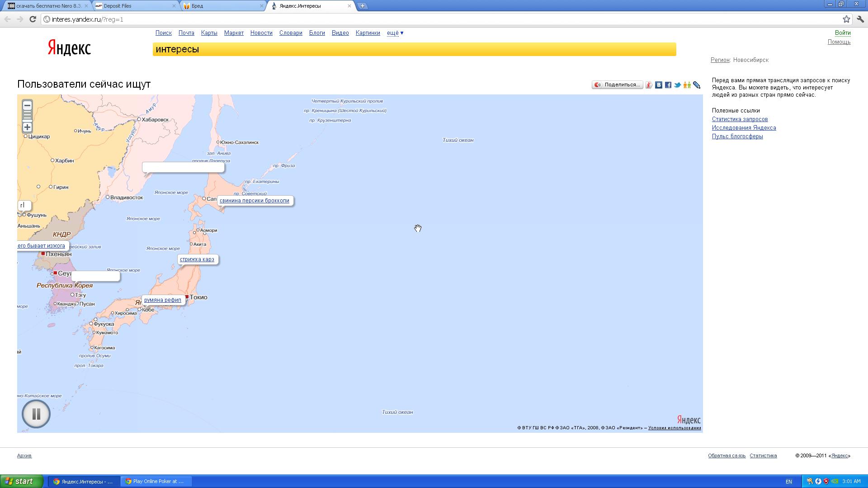
Task: Close the Deposit Files tab
Action: point(174,6)
